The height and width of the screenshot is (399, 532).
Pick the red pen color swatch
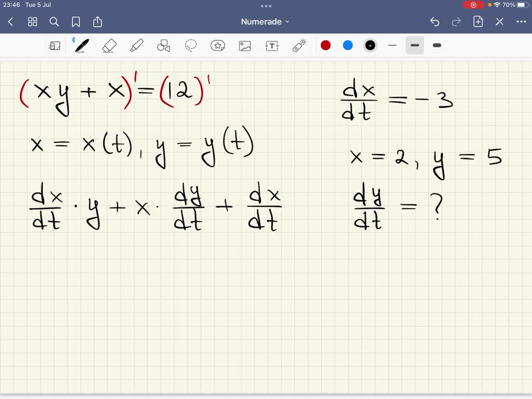tap(326, 45)
